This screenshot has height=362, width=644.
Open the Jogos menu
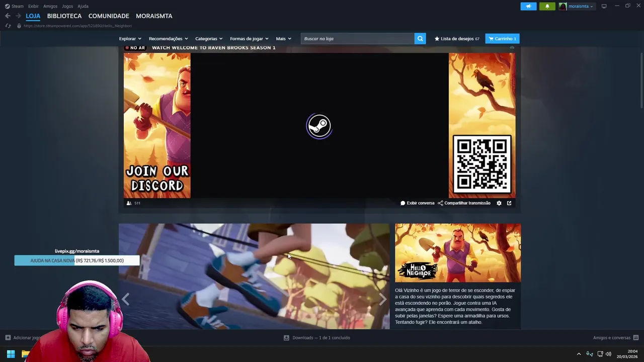[x=67, y=6]
